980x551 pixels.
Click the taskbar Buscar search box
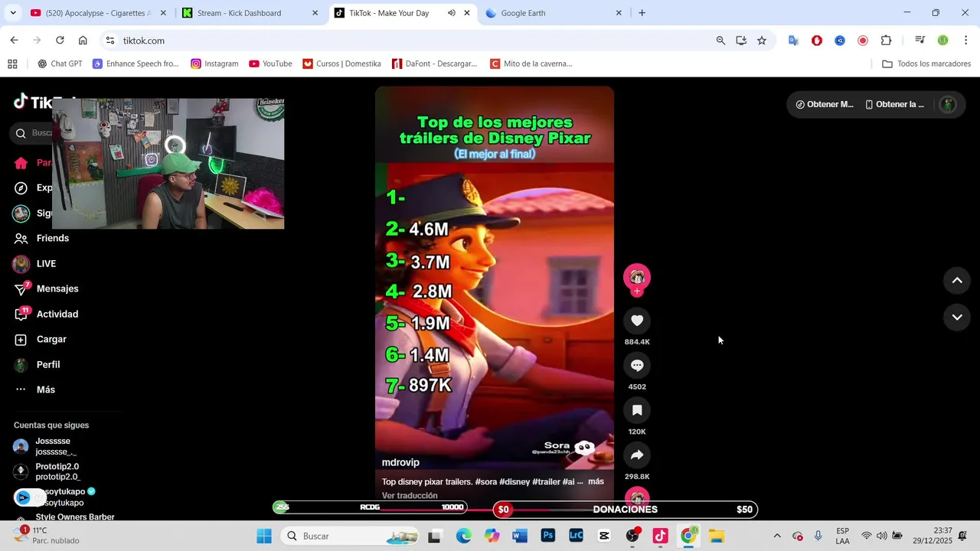(350, 536)
